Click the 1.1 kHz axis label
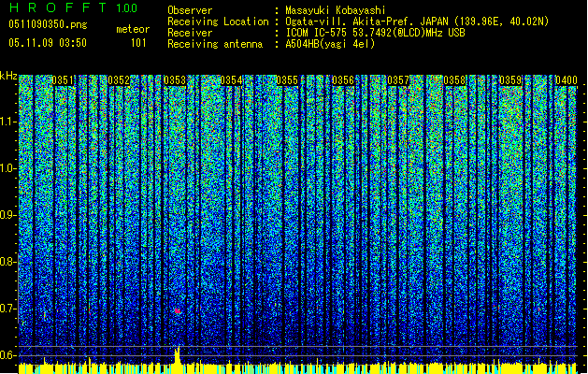This screenshot has height=374, width=588. [7, 122]
